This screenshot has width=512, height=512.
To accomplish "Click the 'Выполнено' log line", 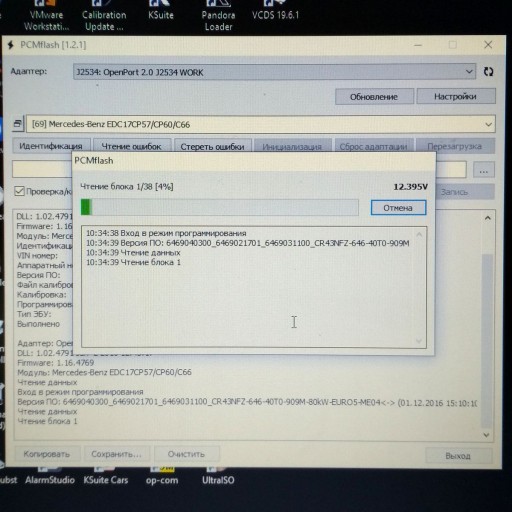I will pos(38,324).
